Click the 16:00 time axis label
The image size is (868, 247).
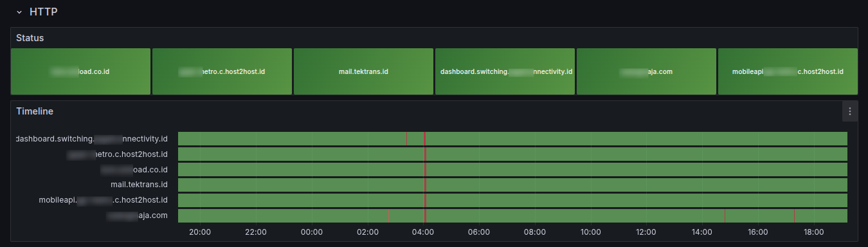(x=758, y=232)
